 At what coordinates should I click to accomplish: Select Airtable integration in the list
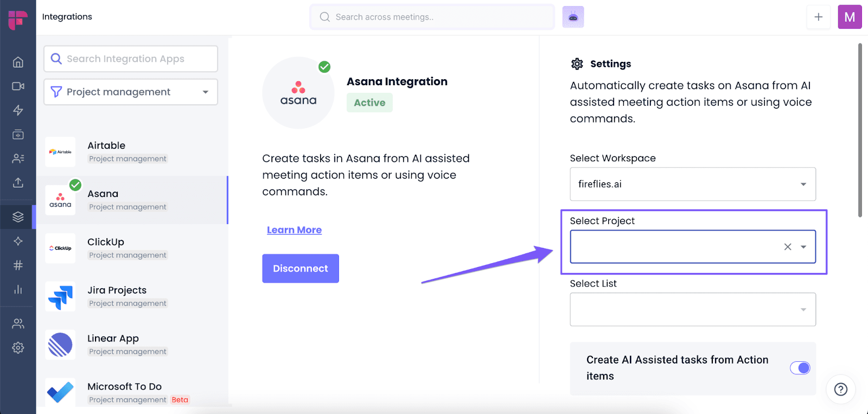click(x=132, y=152)
